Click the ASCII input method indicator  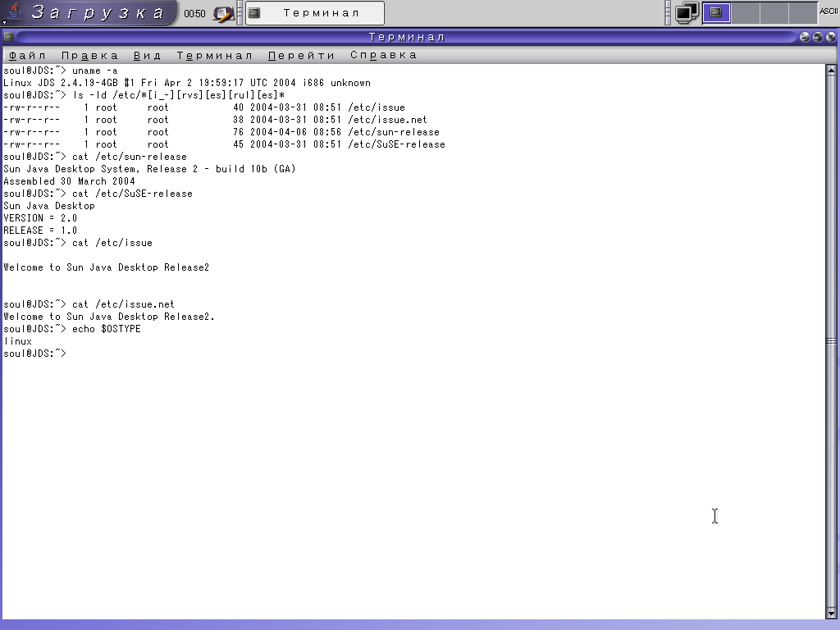coord(829,11)
